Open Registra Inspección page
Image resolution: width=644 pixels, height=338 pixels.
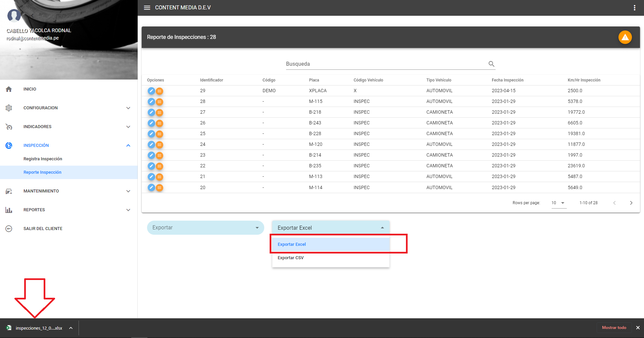click(43, 159)
